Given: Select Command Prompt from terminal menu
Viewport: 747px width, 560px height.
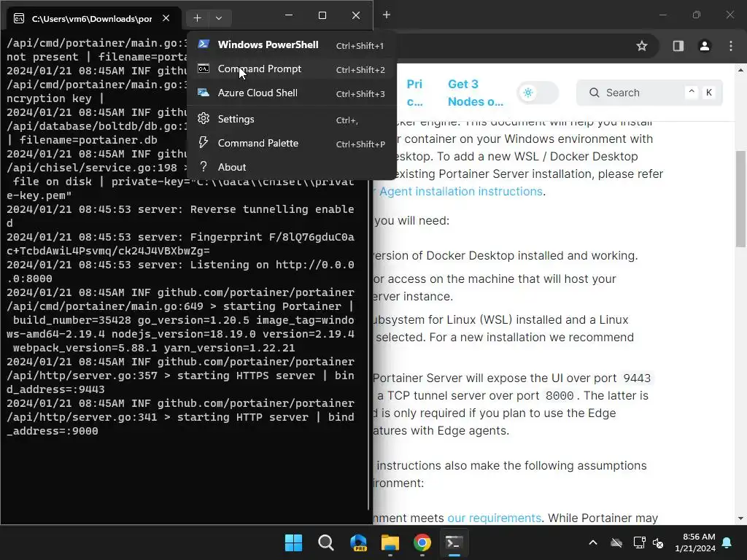Looking at the screenshot, I should tap(292, 69).
